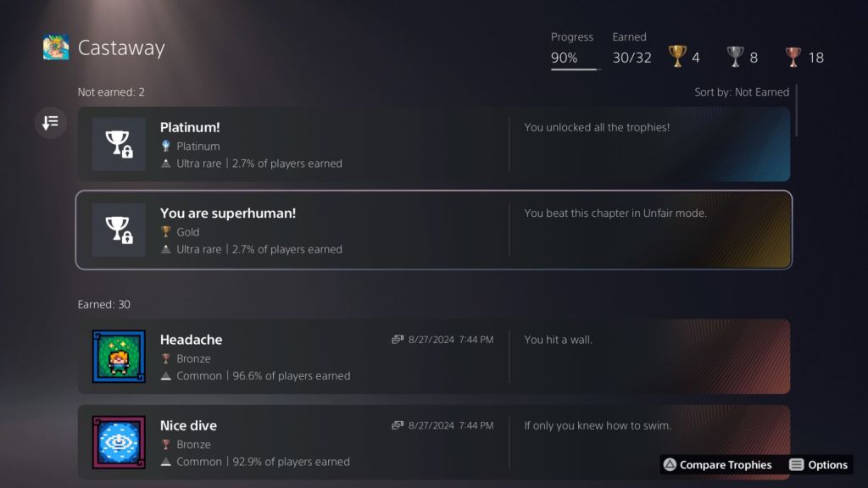
Task: Open the Sort by: Not Earned selector
Action: 742,91
